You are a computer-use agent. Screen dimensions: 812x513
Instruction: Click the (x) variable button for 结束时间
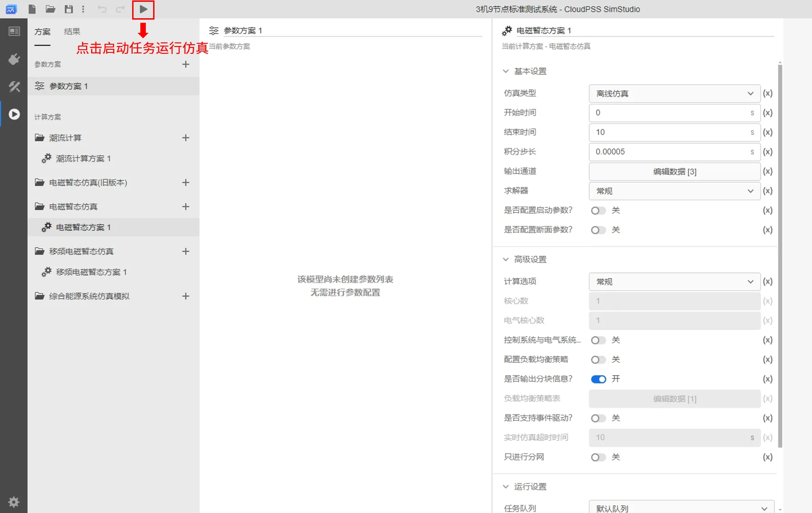click(768, 132)
